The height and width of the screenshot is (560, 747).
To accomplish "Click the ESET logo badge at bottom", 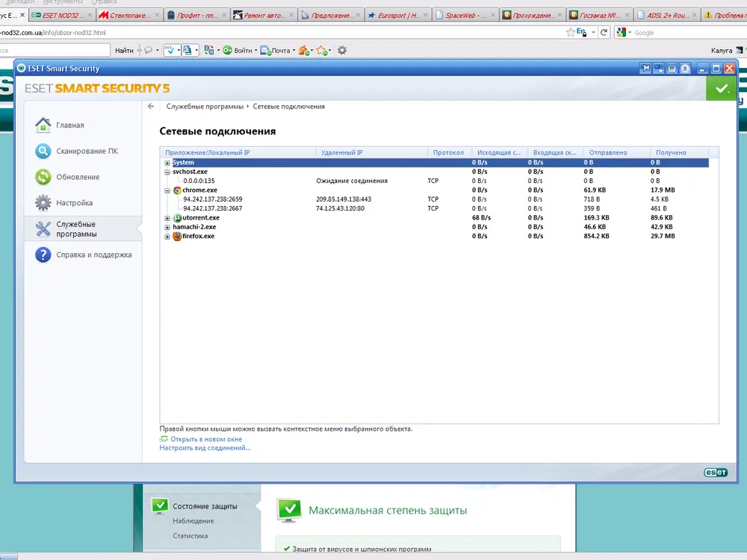I will tap(713, 472).
